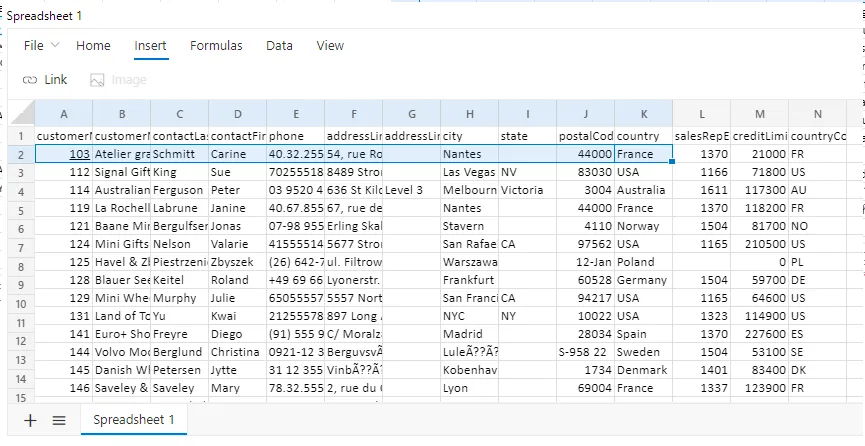This screenshot has height=446, width=865.
Task: Click the 'Madrid' city cell
Action: pos(469,334)
